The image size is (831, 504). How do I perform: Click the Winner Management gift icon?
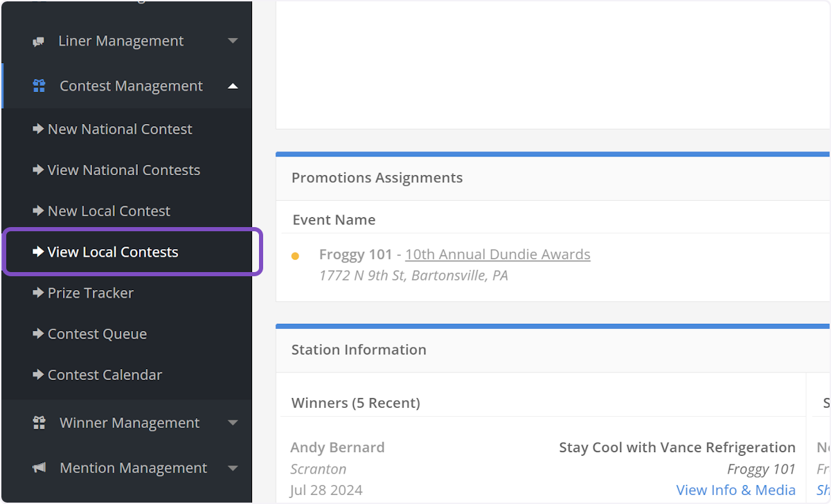pos(39,423)
